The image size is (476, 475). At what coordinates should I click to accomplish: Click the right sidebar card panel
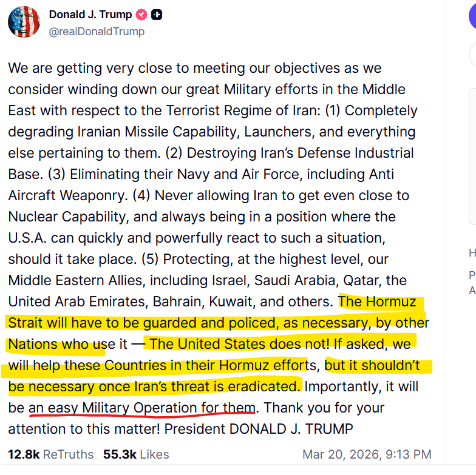pos(472,158)
